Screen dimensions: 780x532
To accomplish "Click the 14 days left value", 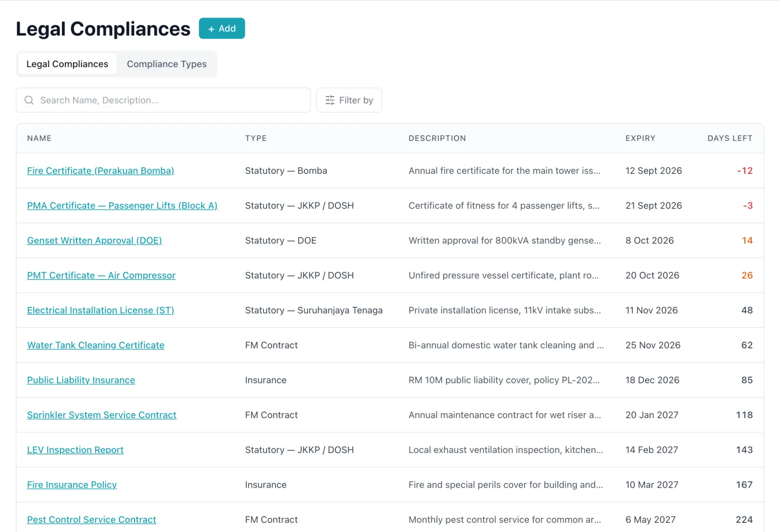I will click(x=747, y=240).
